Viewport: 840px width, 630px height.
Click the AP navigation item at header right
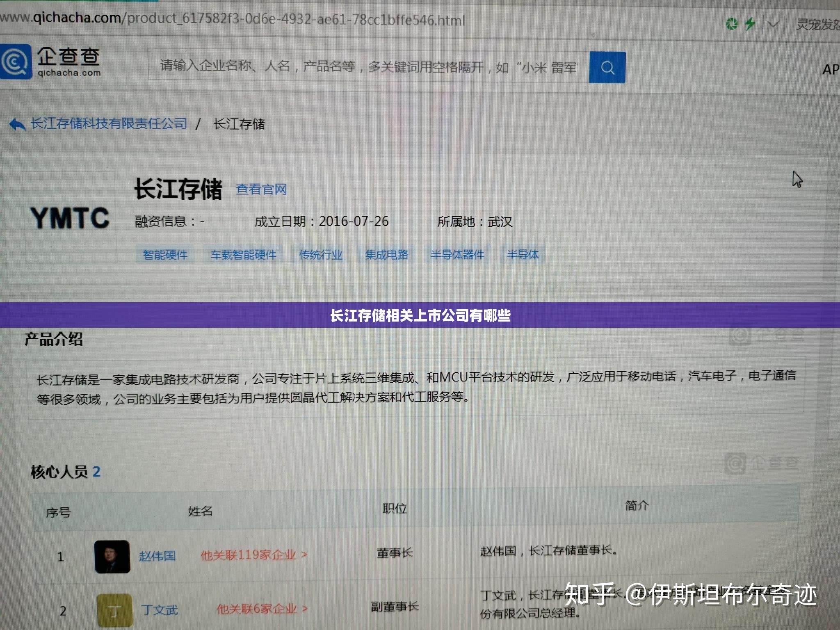[x=831, y=70]
